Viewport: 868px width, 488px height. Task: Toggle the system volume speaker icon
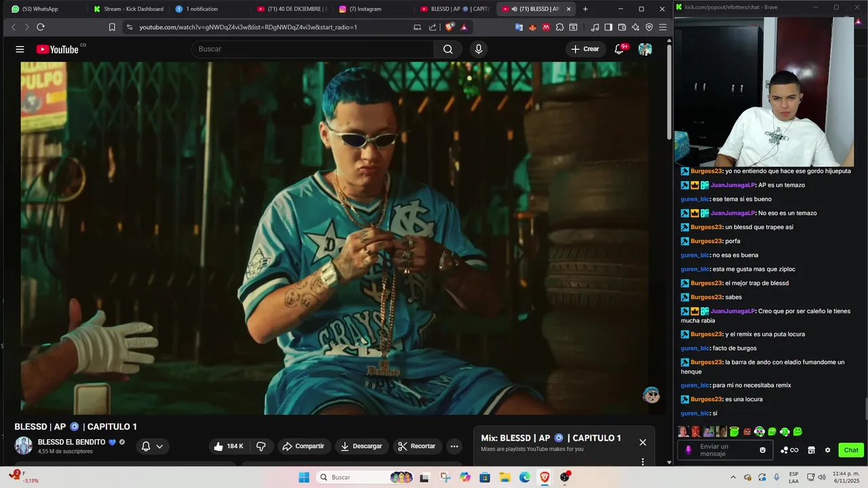(x=823, y=477)
